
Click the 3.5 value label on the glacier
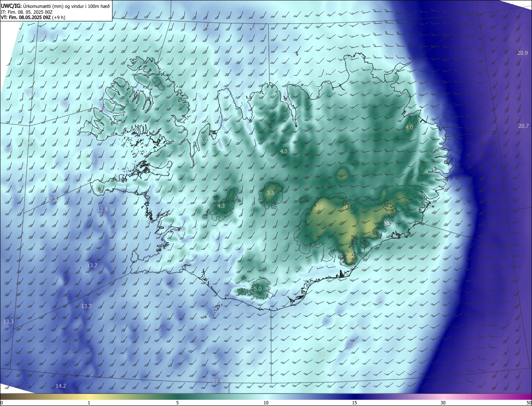coord(271,193)
